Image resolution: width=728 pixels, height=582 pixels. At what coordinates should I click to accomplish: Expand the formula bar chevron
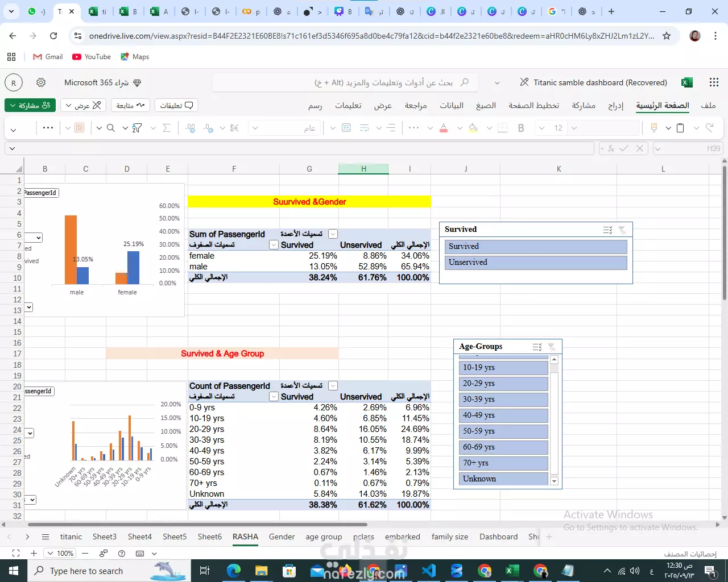click(12, 148)
